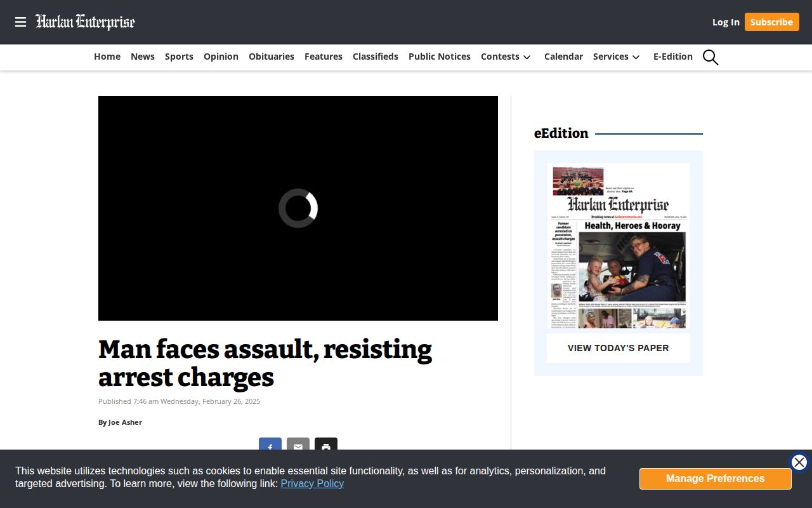
Task: Click the published date text
Action: tap(180, 401)
